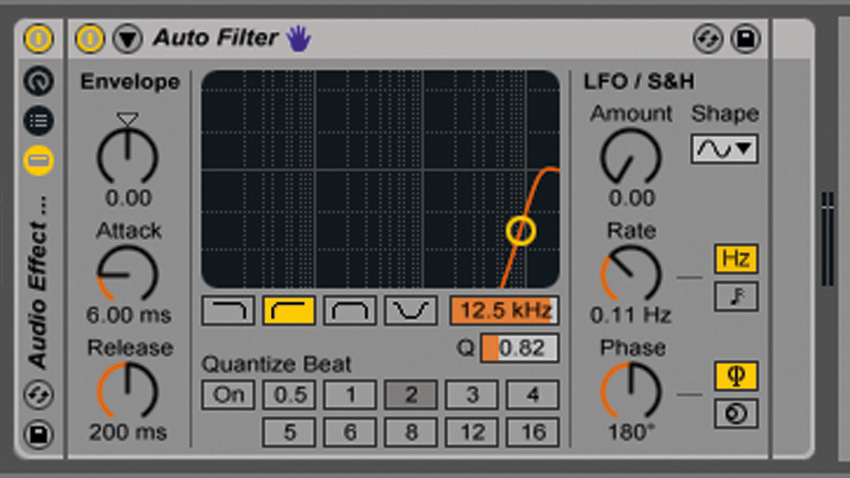Click the Attack knob
850x478 pixels.
click(x=127, y=274)
